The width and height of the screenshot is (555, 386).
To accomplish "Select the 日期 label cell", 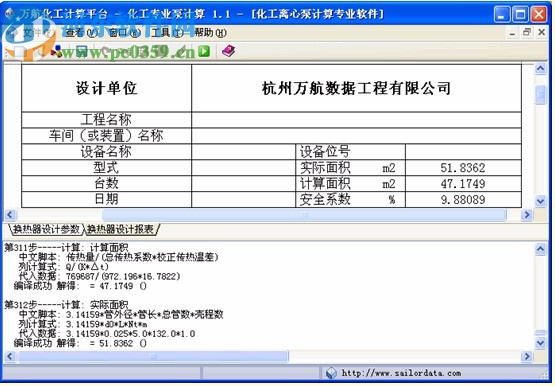I will click(107, 200).
